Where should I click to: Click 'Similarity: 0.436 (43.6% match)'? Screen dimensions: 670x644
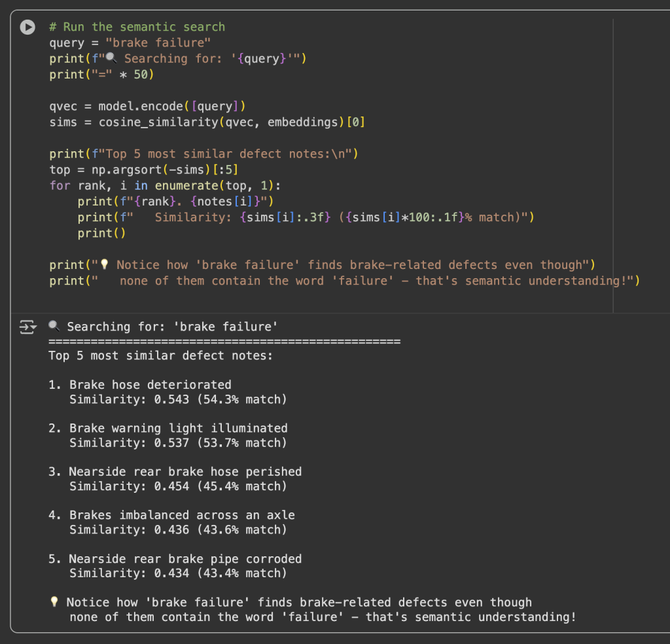[x=178, y=529]
